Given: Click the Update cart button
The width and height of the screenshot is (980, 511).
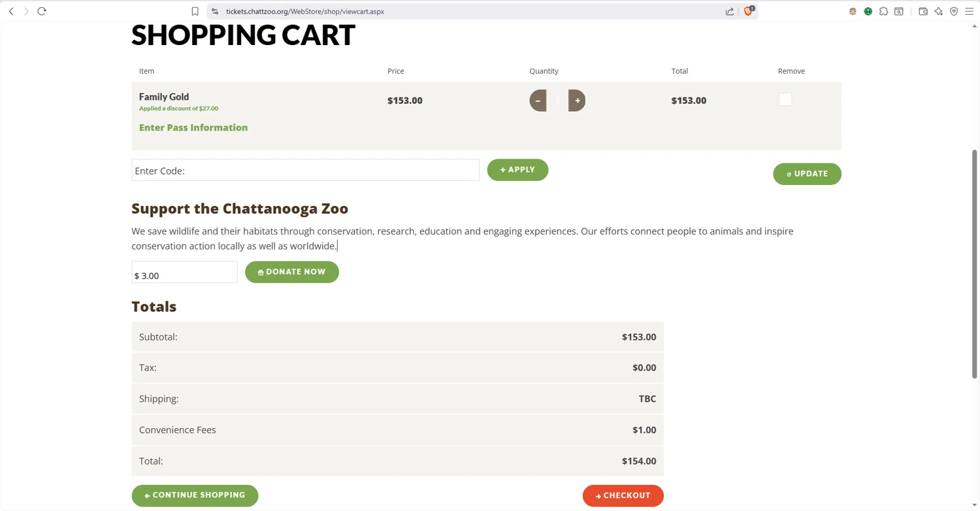Looking at the screenshot, I should tap(807, 174).
